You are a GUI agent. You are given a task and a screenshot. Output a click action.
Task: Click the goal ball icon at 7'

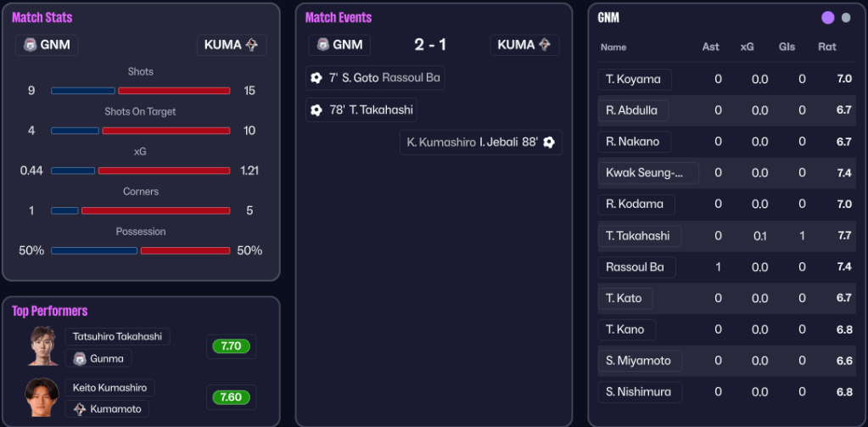tap(316, 78)
